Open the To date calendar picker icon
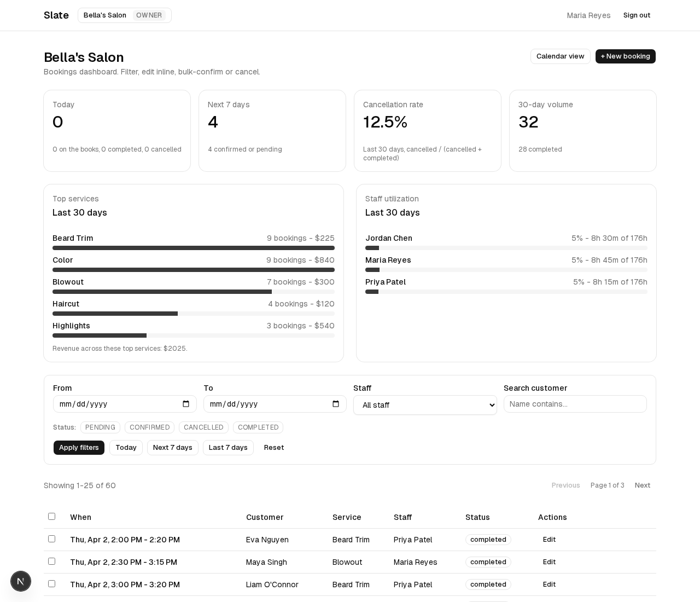 tap(336, 404)
